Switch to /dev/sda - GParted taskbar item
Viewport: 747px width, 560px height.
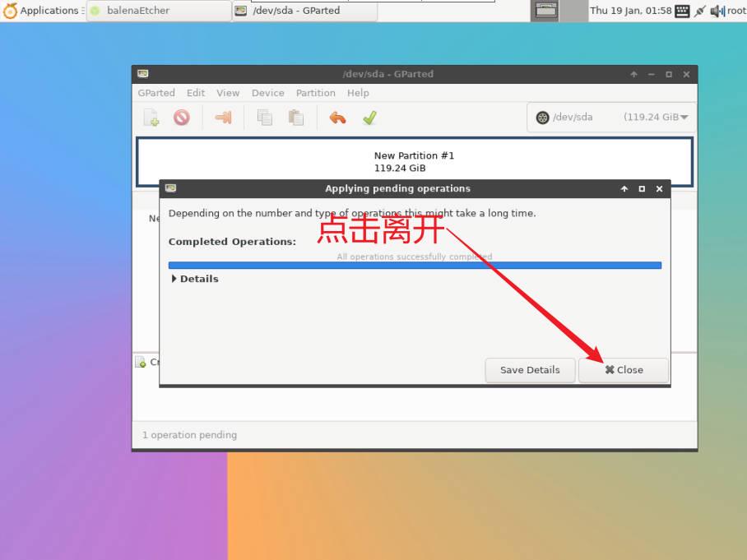pyautogui.click(x=305, y=11)
